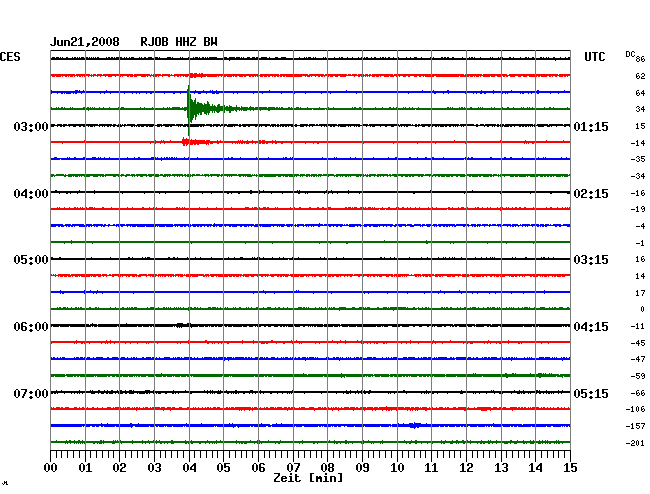Image resolution: width=650 pixels, height=494 pixels.
Task: Pick the DC value -45
Action: 638,343
